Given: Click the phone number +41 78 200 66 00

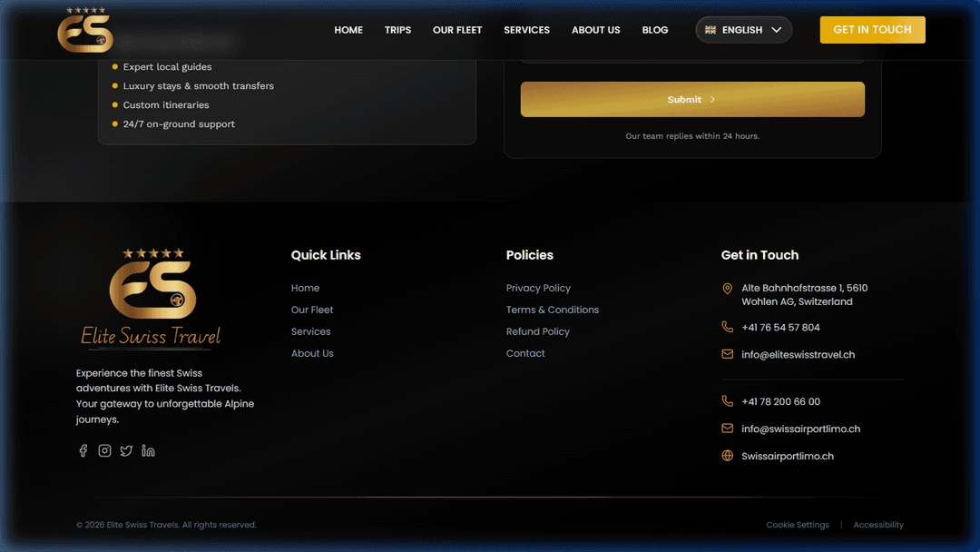Looking at the screenshot, I should (780, 402).
